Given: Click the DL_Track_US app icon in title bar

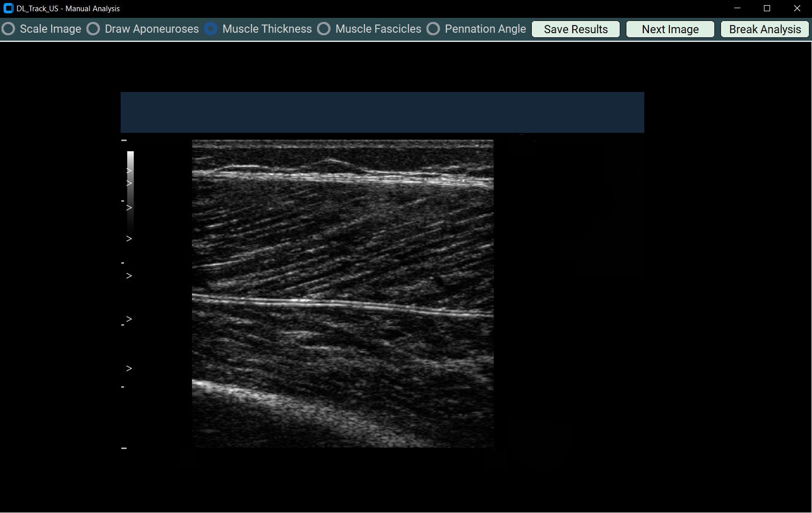Looking at the screenshot, I should pyautogui.click(x=8, y=8).
